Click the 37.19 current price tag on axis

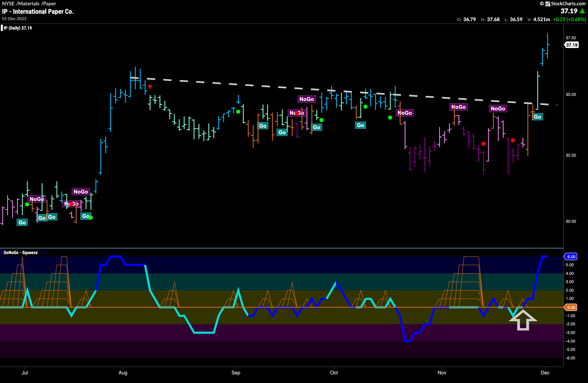[x=571, y=45]
